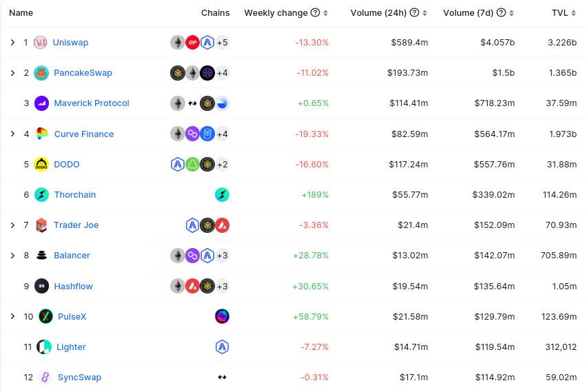Expand the Uniswap row
This screenshot has width=587, height=392.
12,43
